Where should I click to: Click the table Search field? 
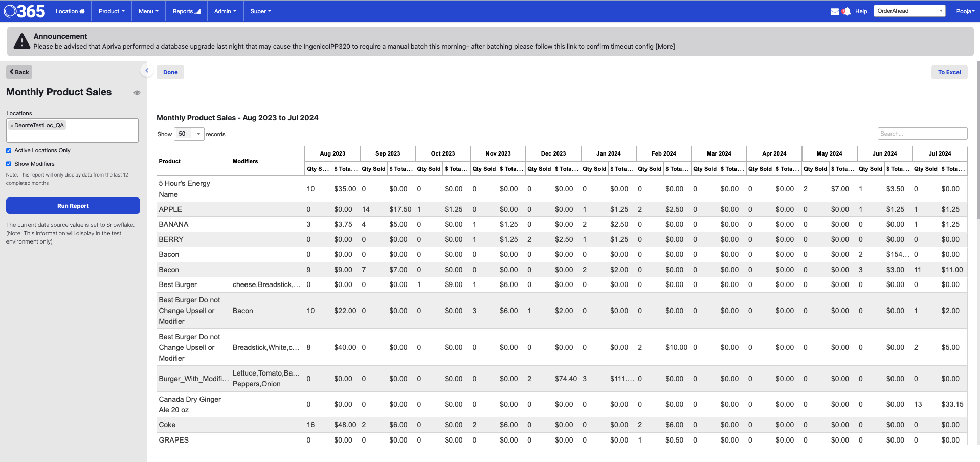[922, 134]
